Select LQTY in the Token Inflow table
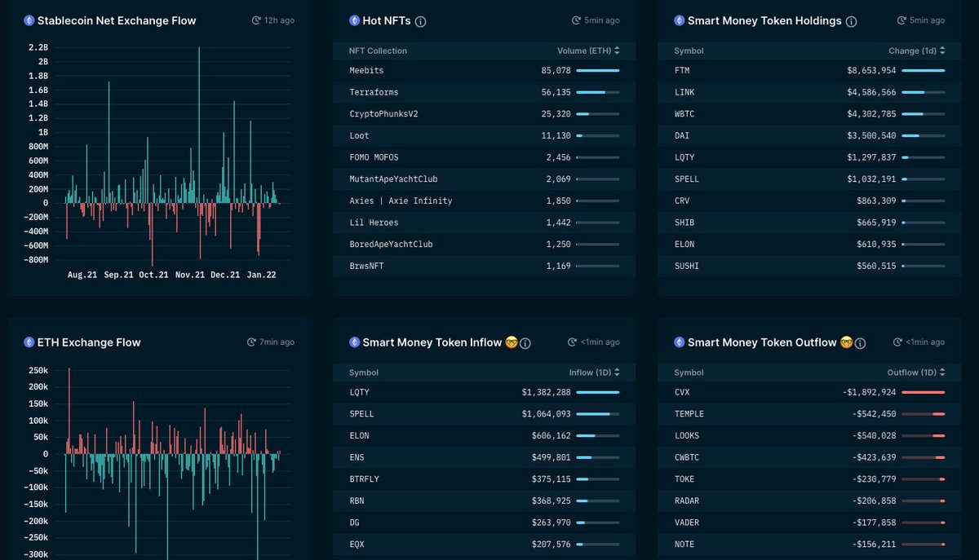The image size is (979, 560). click(359, 392)
